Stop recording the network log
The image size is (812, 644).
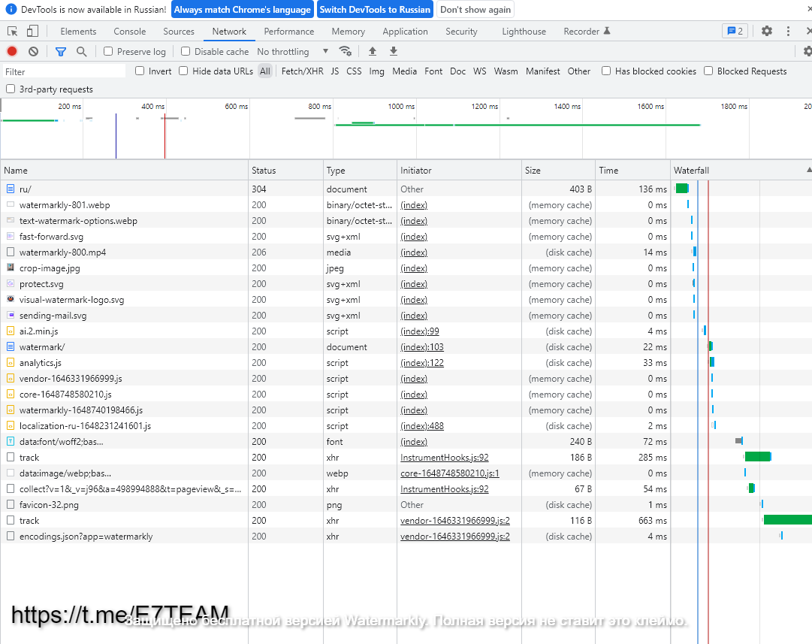(12, 51)
